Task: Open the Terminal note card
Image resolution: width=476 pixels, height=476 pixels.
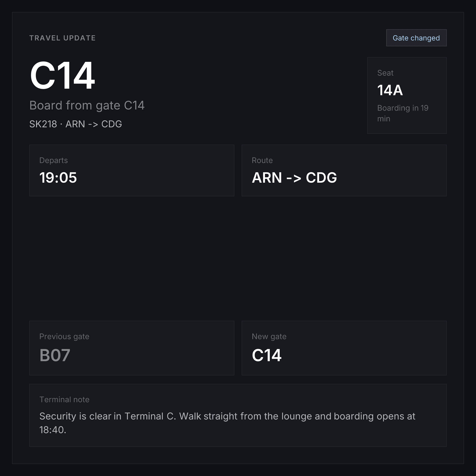Action: pos(238,415)
